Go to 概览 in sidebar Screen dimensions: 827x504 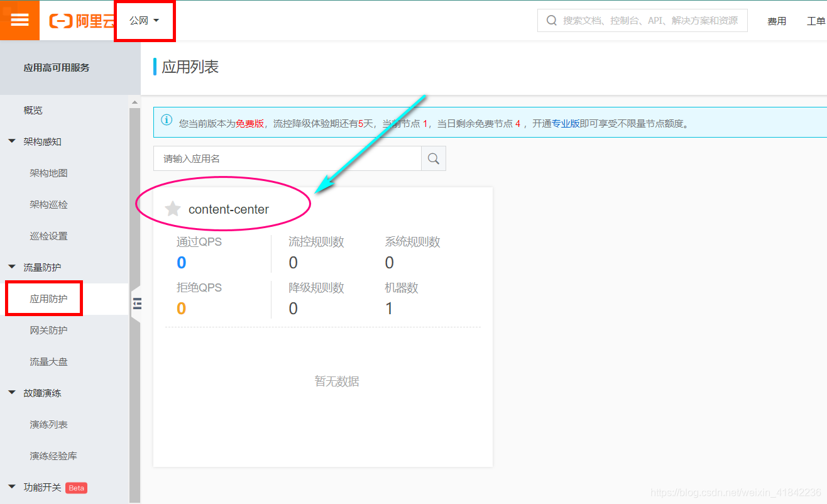[33, 110]
